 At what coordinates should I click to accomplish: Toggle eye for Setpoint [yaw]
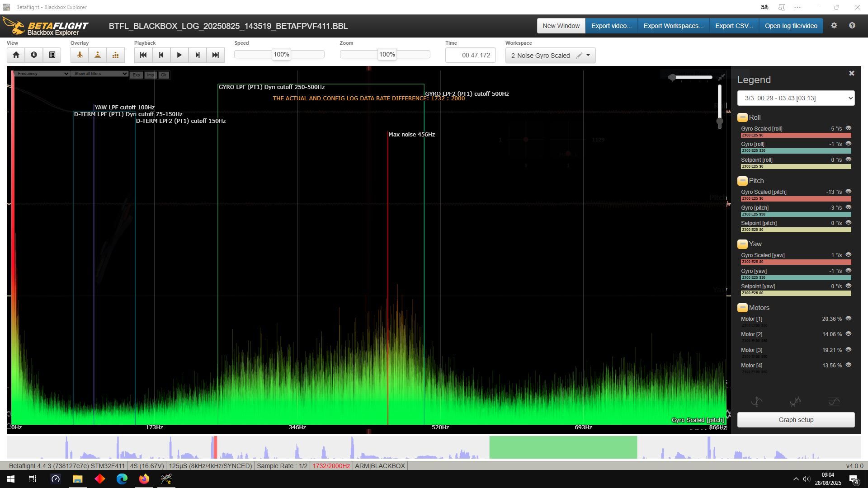point(848,286)
